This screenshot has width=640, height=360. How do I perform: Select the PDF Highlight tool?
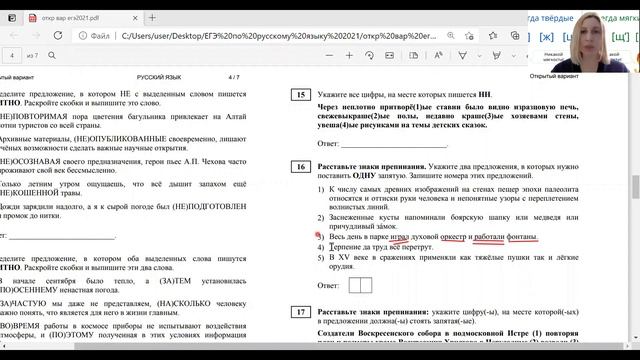coord(497,55)
